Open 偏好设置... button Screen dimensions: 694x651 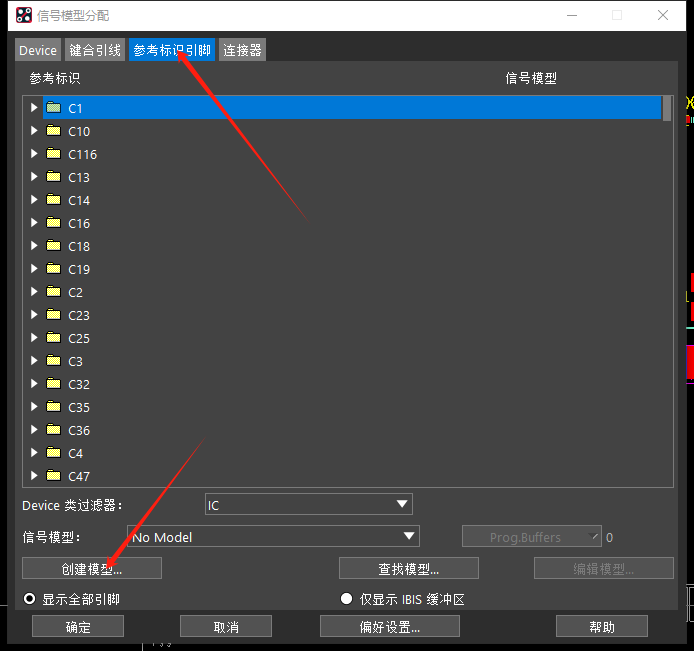click(389, 626)
